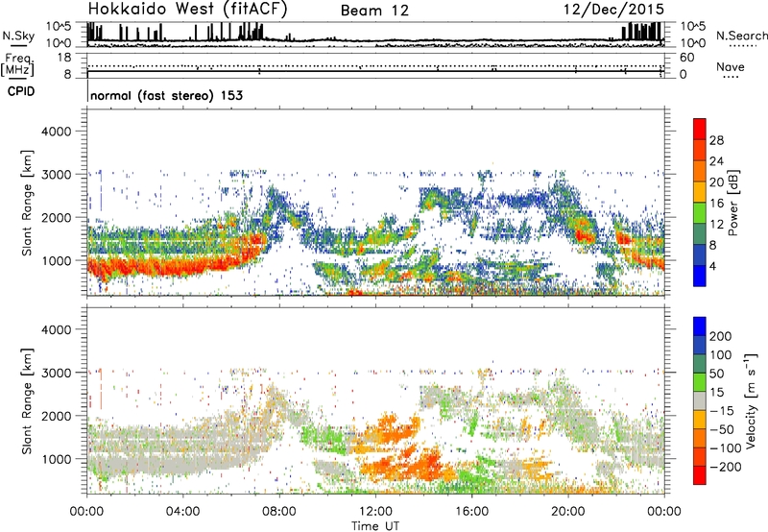Image resolution: width=768 pixels, height=532 pixels.
Task: Click the '08:00' time tick label
Action: (279, 512)
